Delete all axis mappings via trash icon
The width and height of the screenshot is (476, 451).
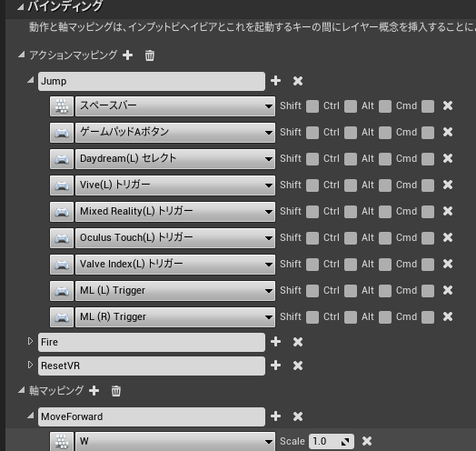[x=116, y=391]
